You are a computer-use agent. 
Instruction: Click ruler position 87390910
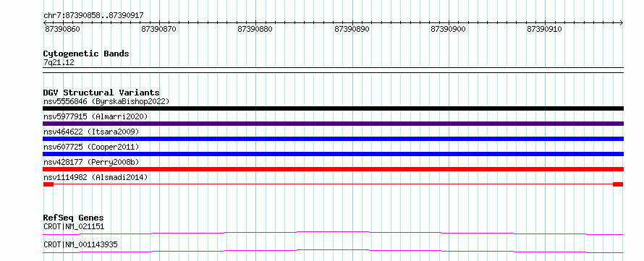coord(545,29)
